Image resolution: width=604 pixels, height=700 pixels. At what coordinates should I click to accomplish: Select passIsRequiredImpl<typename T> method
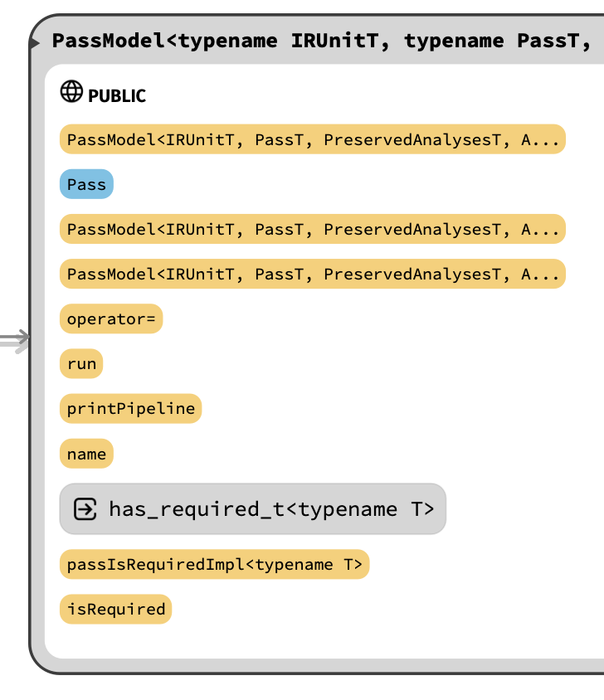[x=214, y=565]
